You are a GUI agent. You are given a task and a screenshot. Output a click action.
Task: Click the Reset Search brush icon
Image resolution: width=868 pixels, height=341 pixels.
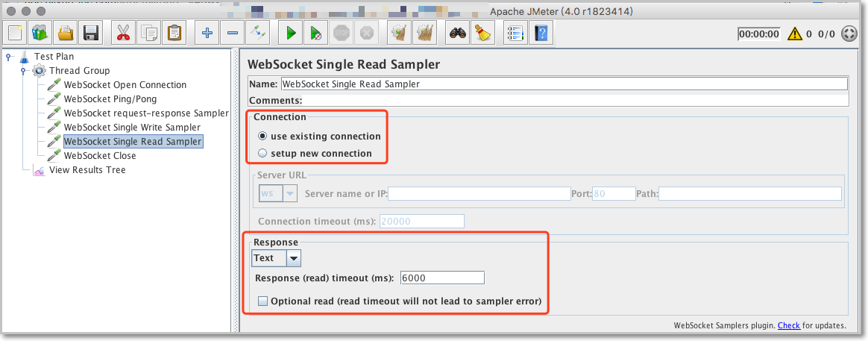482,34
